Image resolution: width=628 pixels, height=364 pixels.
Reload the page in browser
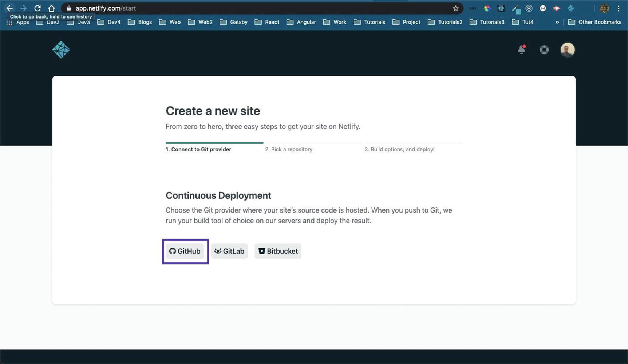tap(37, 8)
